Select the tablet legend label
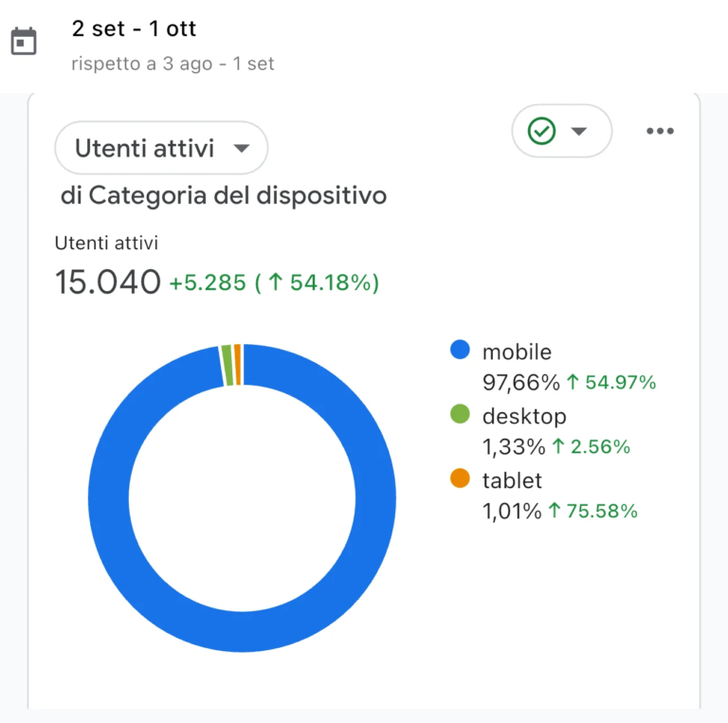Screen dimensions: 728x723 click(x=512, y=480)
